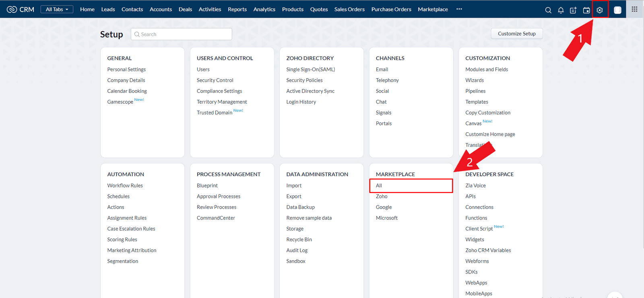Viewport: 644px width, 298px height.
Task: Open Login History
Action: tap(301, 102)
